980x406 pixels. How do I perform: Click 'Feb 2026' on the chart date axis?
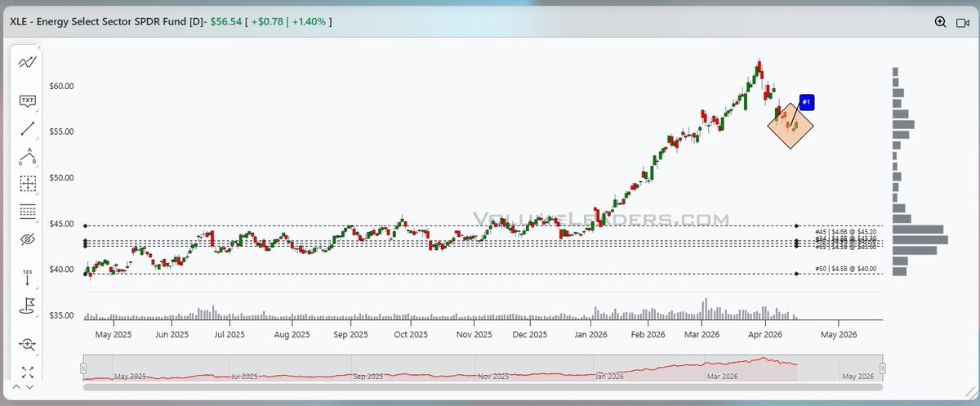(x=646, y=334)
